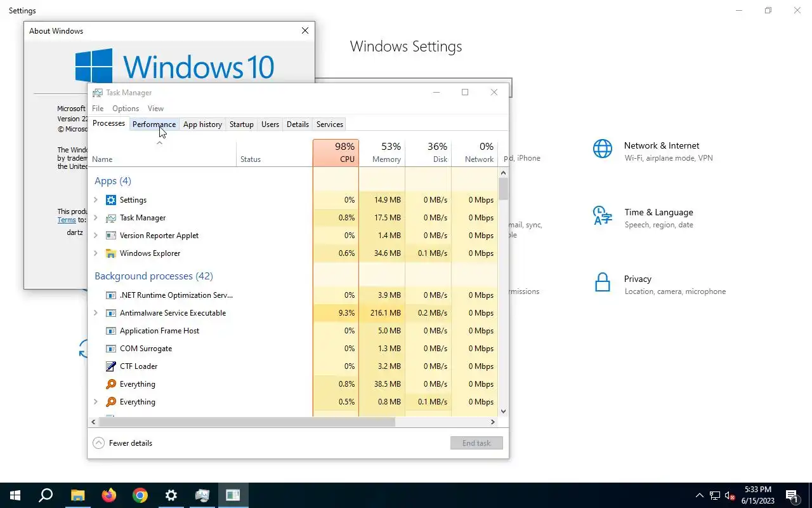
Task: Click the Task Manager process row icon
Action: (111, 218)
